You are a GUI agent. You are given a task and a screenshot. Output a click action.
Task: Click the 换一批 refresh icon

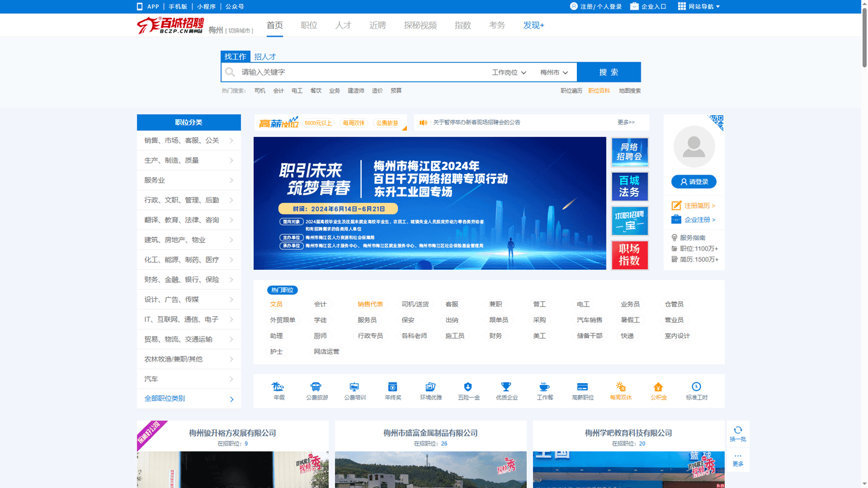[738, 430]
